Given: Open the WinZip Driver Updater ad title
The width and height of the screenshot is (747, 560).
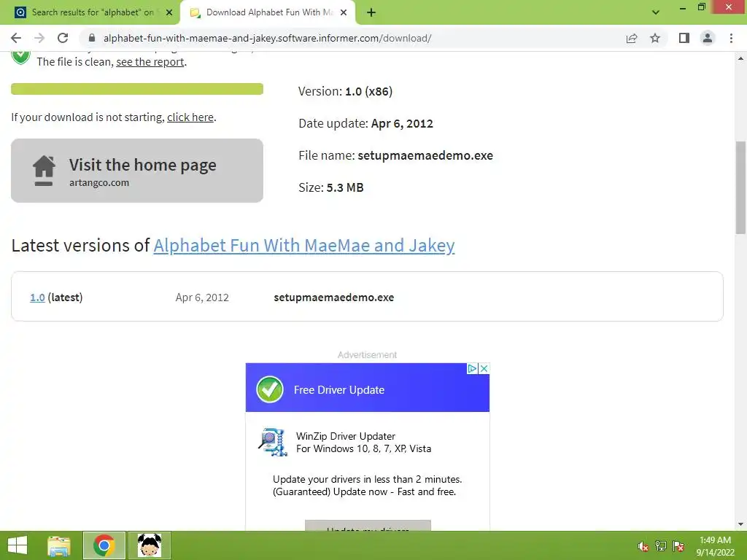Looking at the screenshot, I should click(x=345, y=436).
